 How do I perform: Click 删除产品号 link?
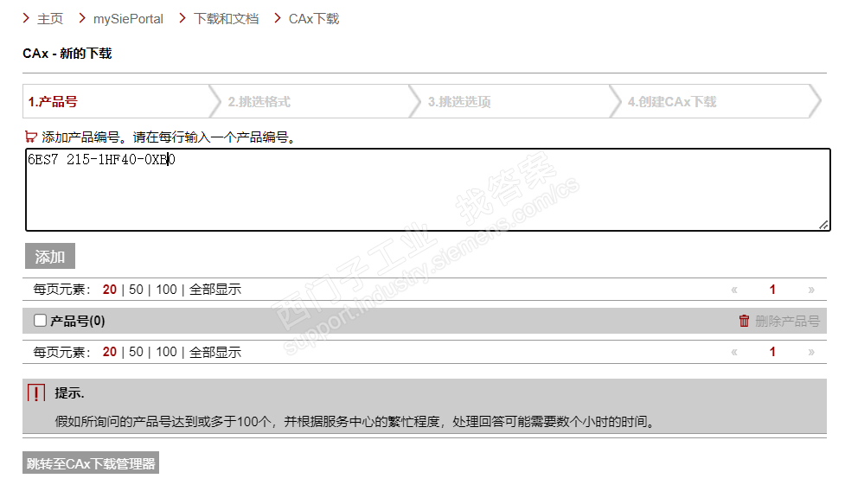(787, 322)
